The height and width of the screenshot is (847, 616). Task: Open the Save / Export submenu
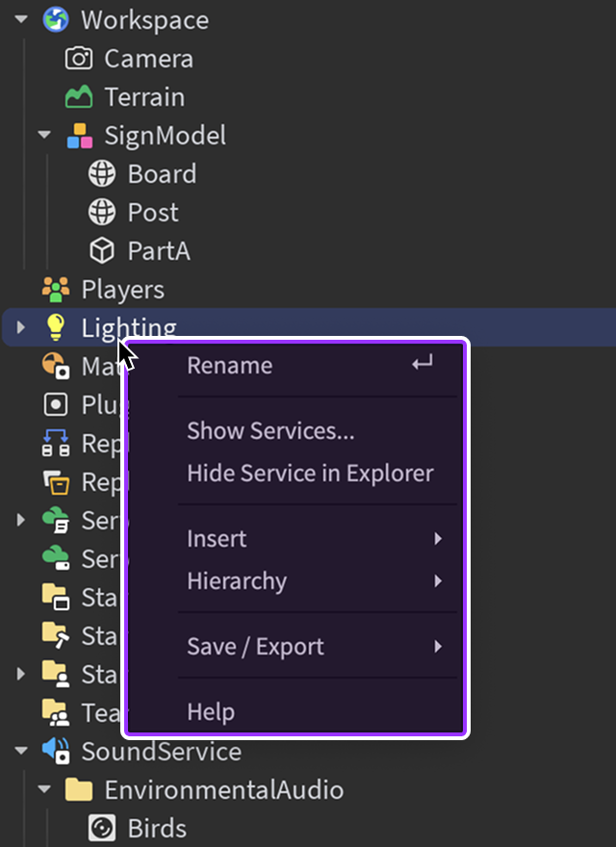(295, 647)
